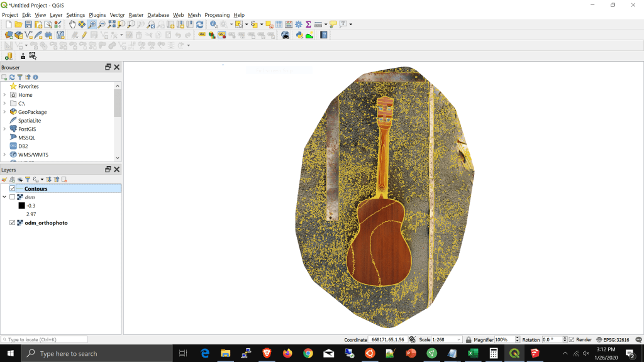Click the filter icon in Browser panel
Viewport: 644px width, 362px height.
[x=19, y=77]
